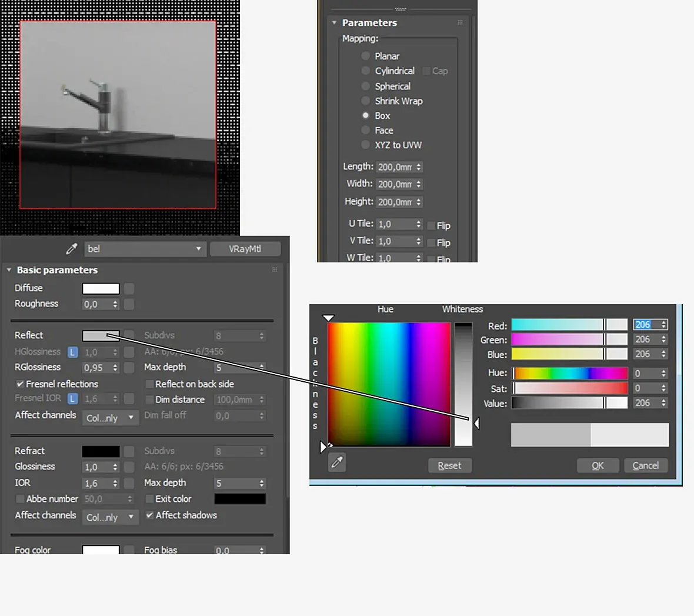Viewport: 694px width, 616px height.
Task: Click the VRayMtl material type button
Action: pos(245,249)
